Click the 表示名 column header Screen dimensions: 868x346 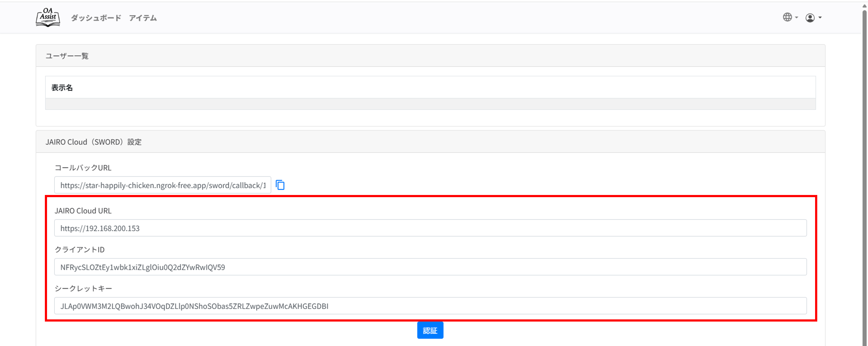[x=62, y=88]
